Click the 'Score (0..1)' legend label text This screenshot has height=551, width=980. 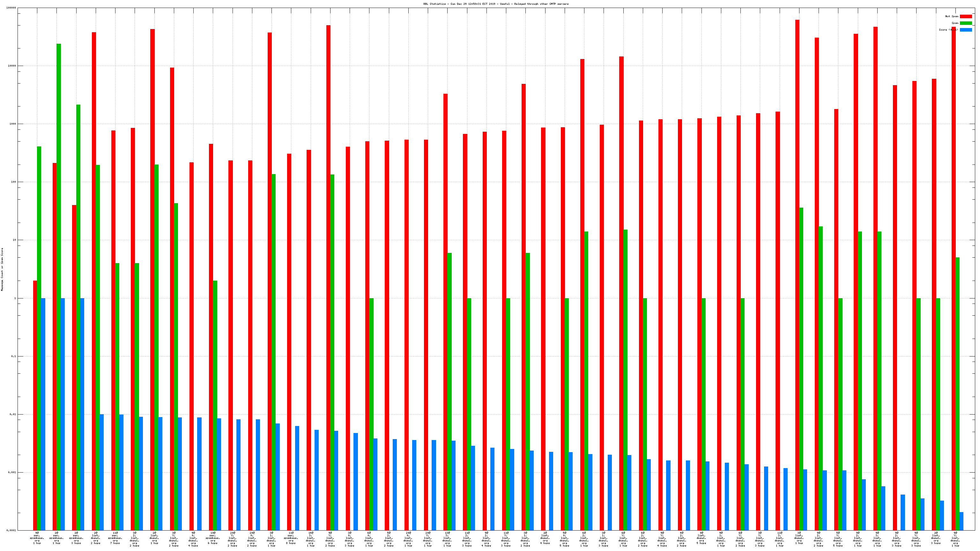coord(948,30)
